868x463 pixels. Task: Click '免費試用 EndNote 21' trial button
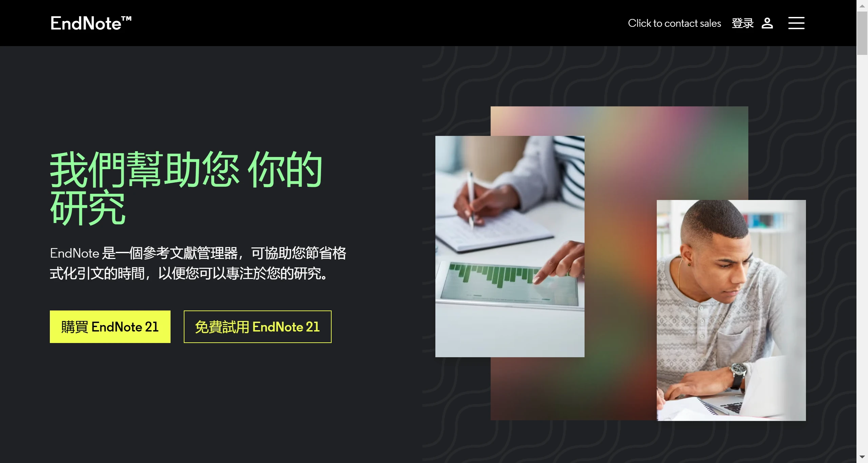(258, 326)
